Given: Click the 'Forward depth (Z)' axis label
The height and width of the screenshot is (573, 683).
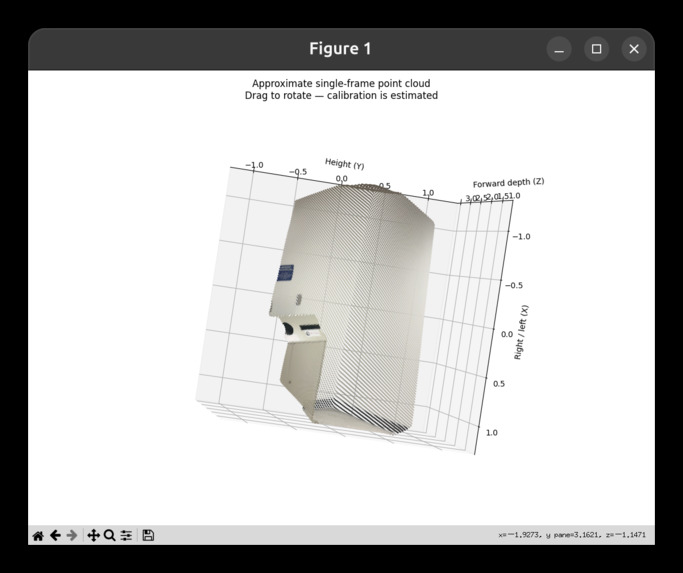Looking at the screenshot, I should tap(508, 183).
